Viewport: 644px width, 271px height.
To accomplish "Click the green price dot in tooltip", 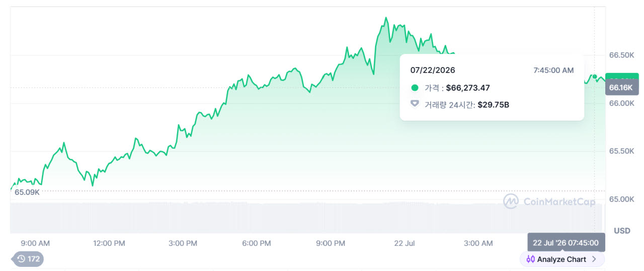I will coord(415,88).
